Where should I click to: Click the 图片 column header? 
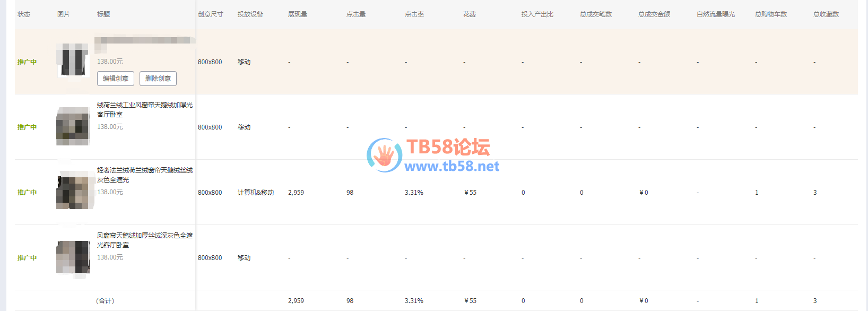(64, 14)
